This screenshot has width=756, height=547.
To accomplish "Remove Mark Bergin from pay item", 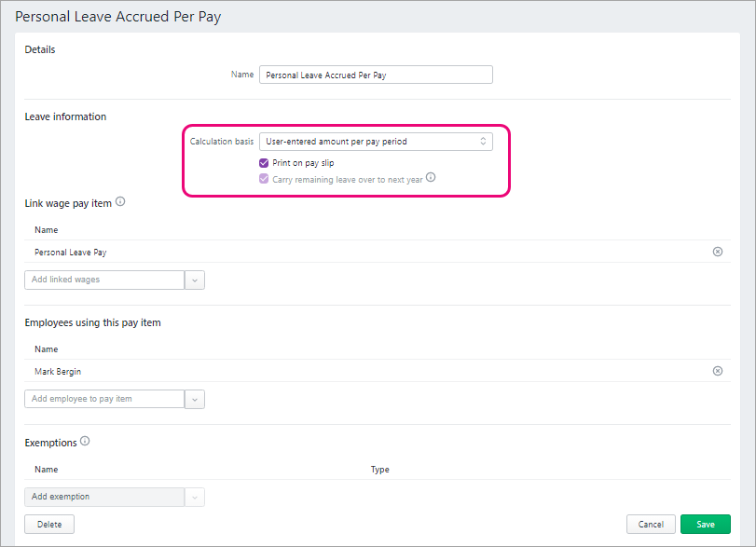I will point(717,371).
